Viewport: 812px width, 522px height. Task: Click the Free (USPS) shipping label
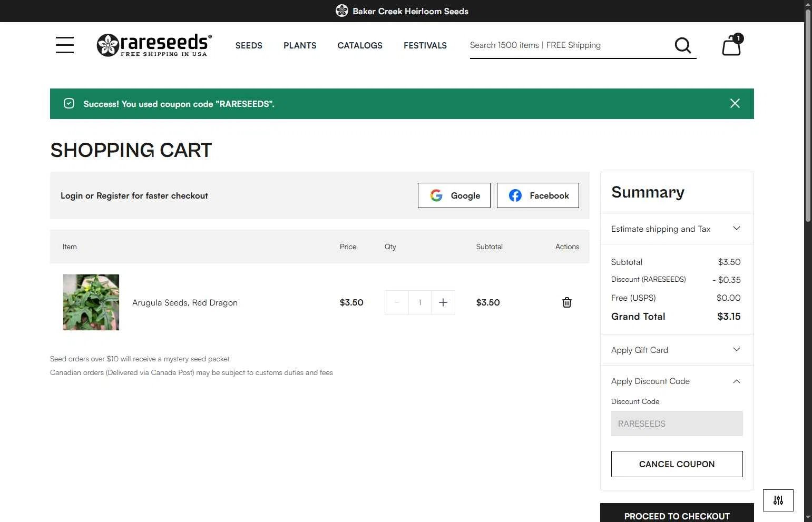point(633,298)
